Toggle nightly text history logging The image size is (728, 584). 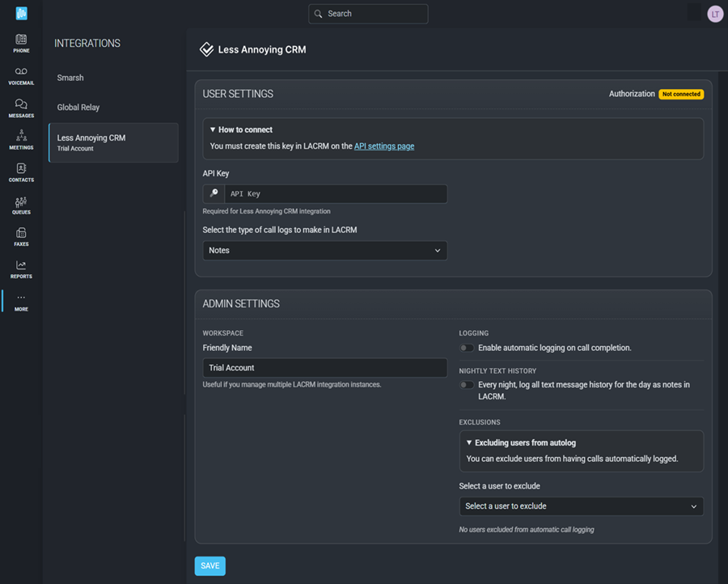pyautogui.click(x=467, y=385)
